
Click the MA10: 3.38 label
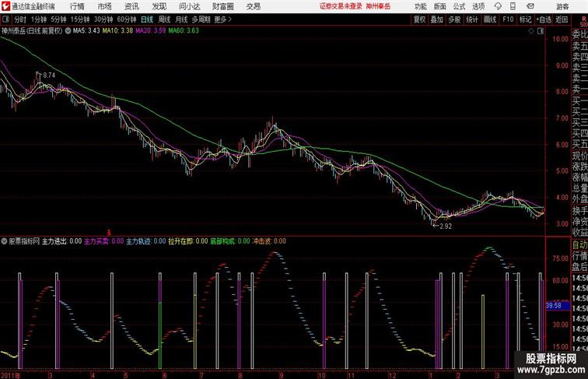click(x=117, y=31)
